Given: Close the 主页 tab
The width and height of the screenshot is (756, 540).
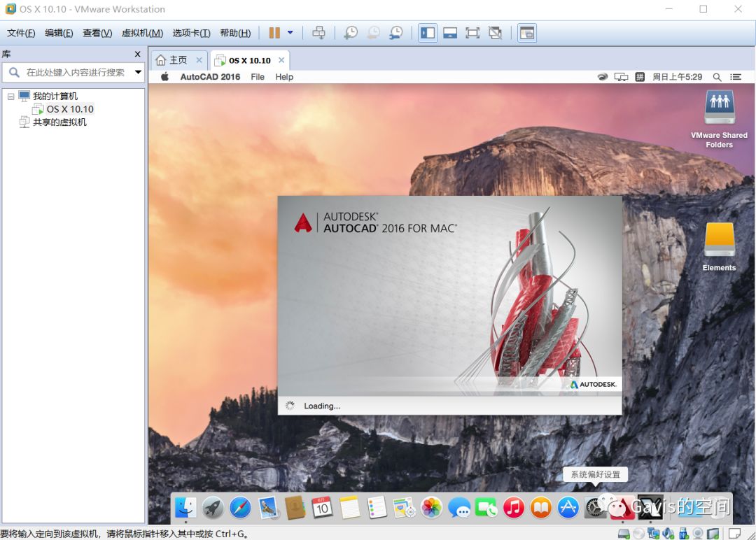Looking at the screenshot, I should click(x=199, y=60).
